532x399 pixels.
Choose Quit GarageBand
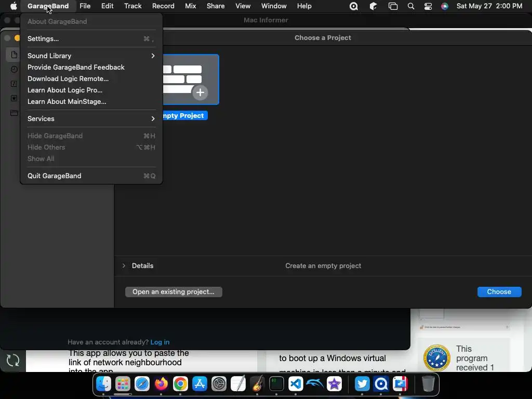point(91,176)
